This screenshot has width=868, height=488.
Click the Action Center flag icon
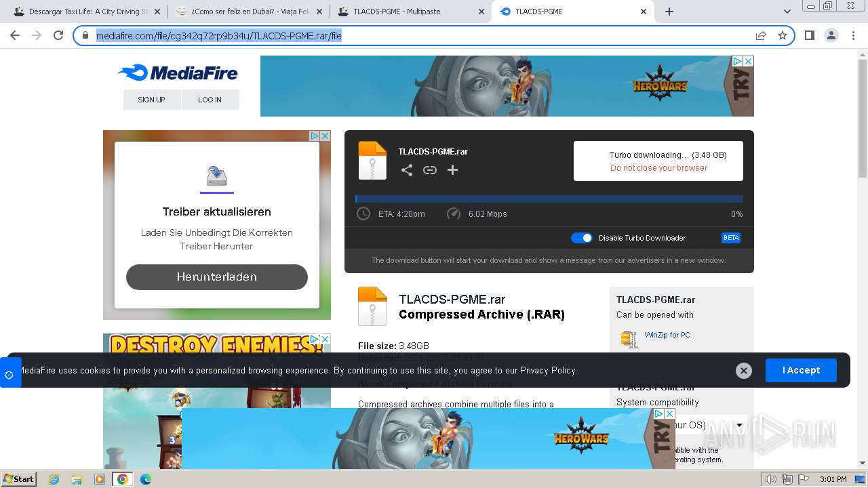point(804,479)
